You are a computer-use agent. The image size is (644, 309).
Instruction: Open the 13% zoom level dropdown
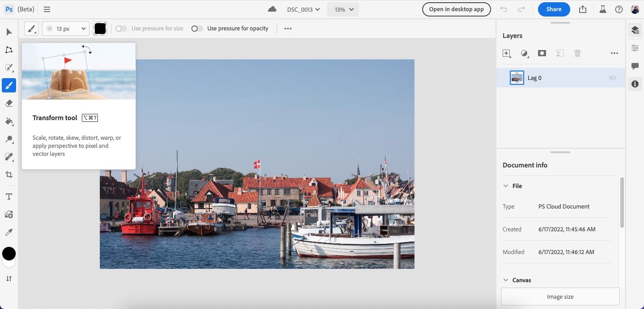click(x=343, y=9)
